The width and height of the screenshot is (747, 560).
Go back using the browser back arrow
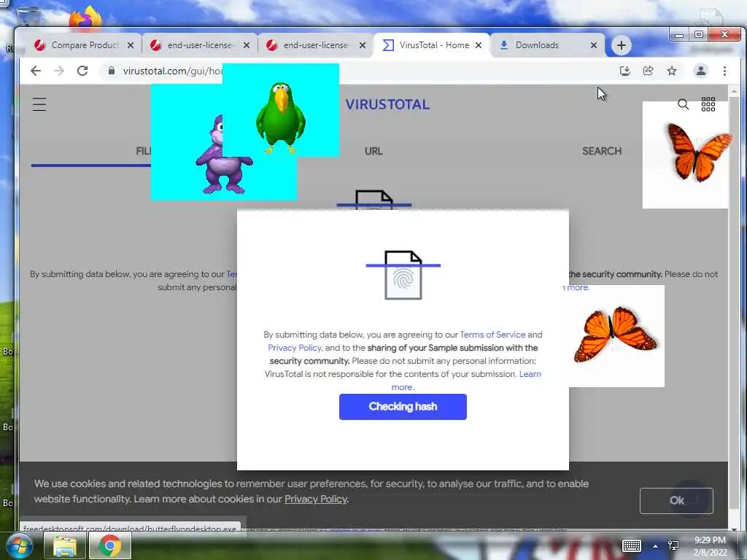pos(36,71)
